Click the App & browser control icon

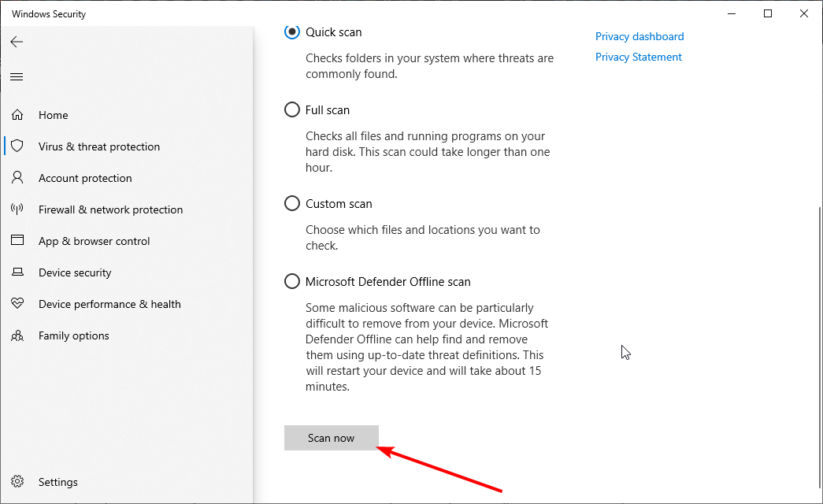[x=17, y=241]
